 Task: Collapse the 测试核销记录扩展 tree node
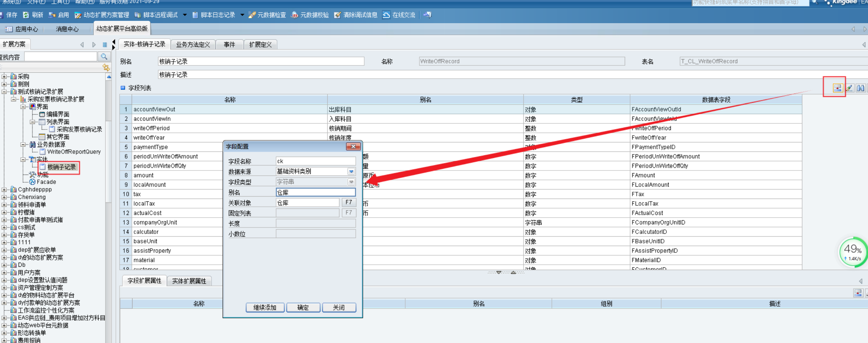click(4, 92)
